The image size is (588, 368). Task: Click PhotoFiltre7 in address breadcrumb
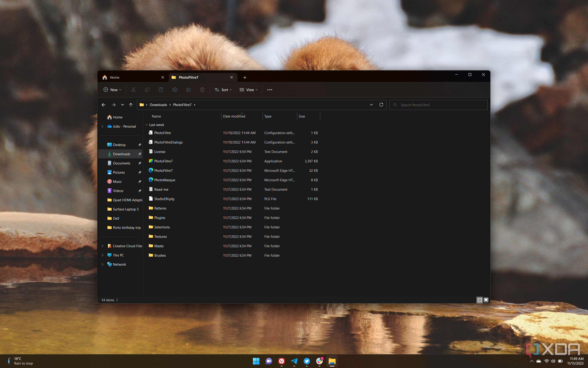click(182, 105)
